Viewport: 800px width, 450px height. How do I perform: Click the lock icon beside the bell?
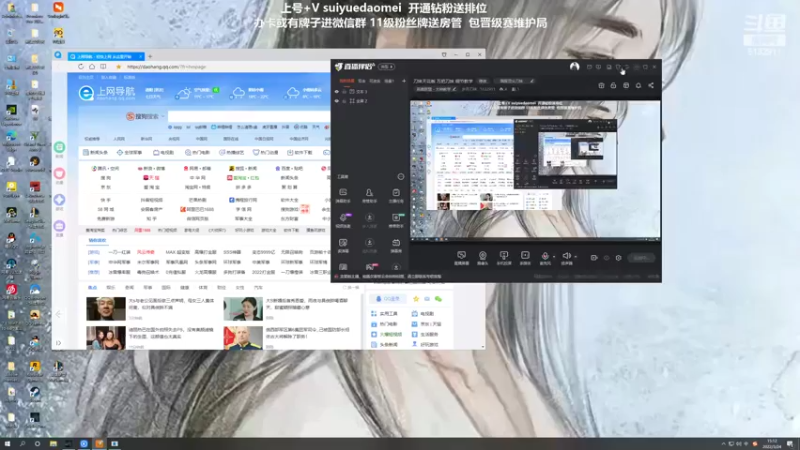pos(613,86)
